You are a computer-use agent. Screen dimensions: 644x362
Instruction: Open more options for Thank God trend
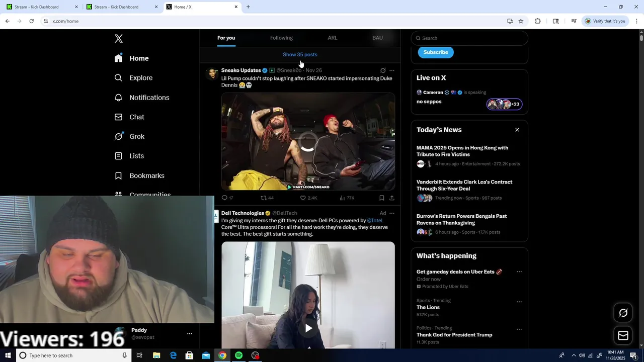pos(519,329)
